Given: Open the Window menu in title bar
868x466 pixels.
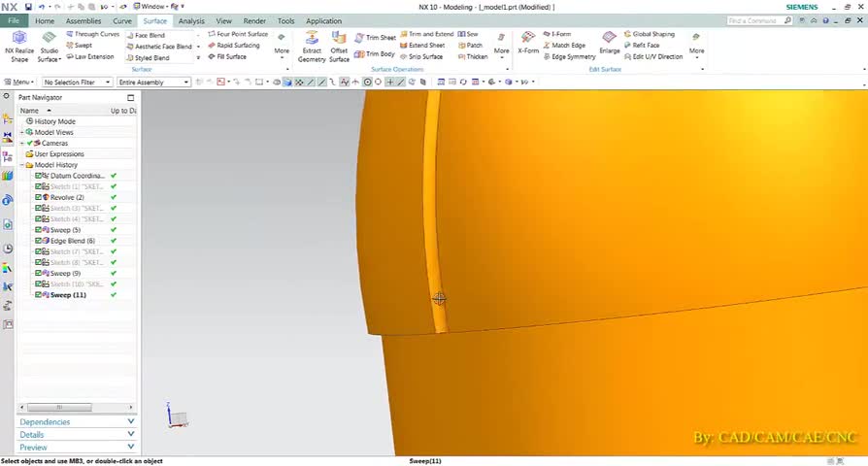Looking at the screenshot, I should click(150, 7).
